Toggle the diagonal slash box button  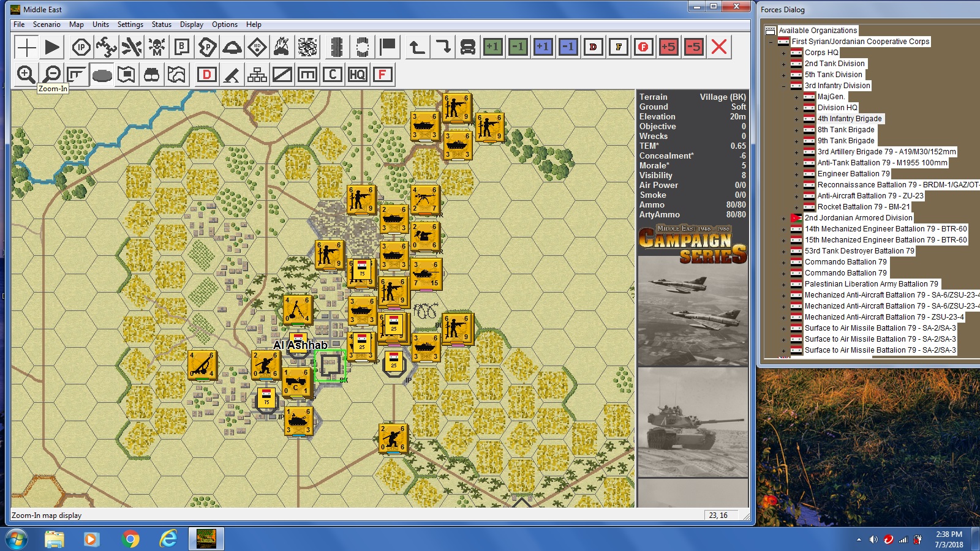click(282, 75)
